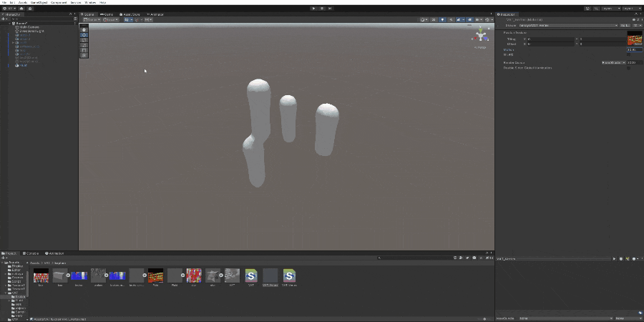Open the draw mode dropdown in Scene toolbar
Screen dimensions: 644x322
pyautogui.click(x=424, y=19)
